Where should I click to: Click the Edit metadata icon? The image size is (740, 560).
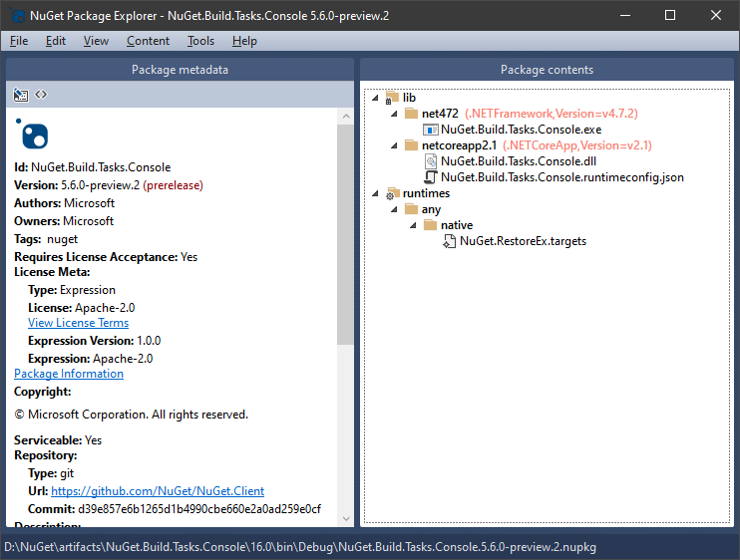coord(20,95)
